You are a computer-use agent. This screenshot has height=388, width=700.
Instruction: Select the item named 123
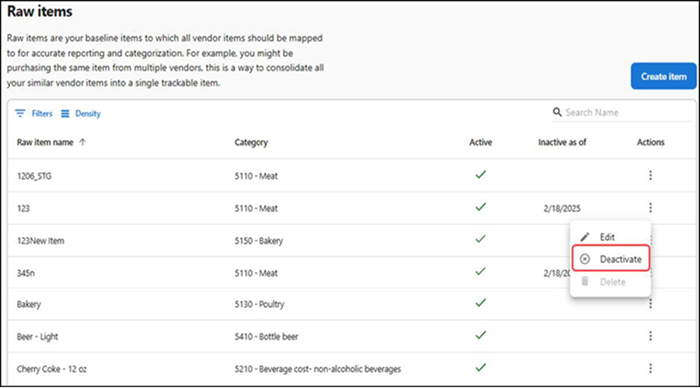[x=23, y=208]
